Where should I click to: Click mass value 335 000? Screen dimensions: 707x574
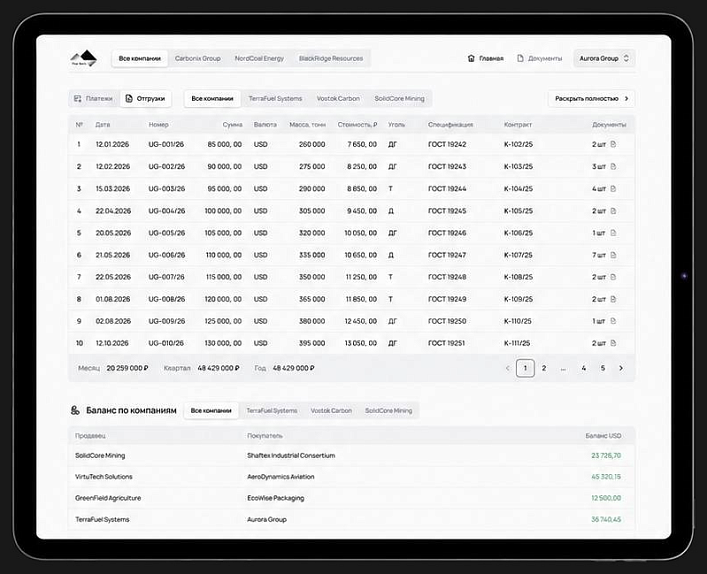click(x=312, y=255)
